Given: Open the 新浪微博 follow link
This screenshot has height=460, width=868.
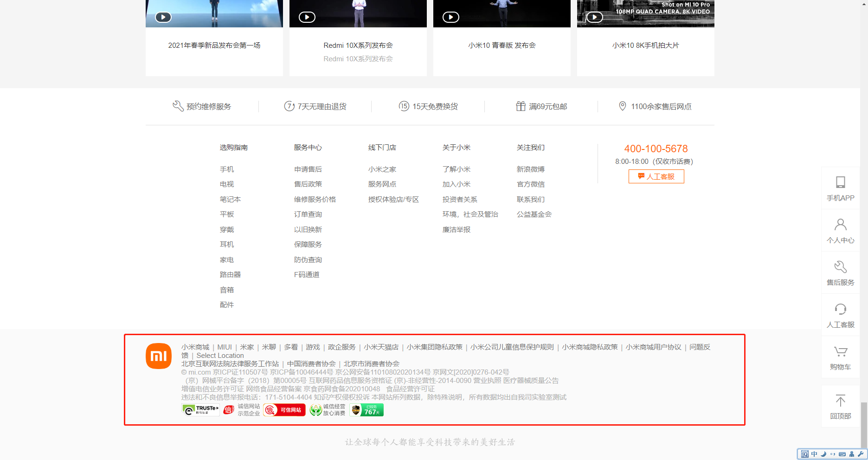Looking at the screenshot, I should click(530, 169).
